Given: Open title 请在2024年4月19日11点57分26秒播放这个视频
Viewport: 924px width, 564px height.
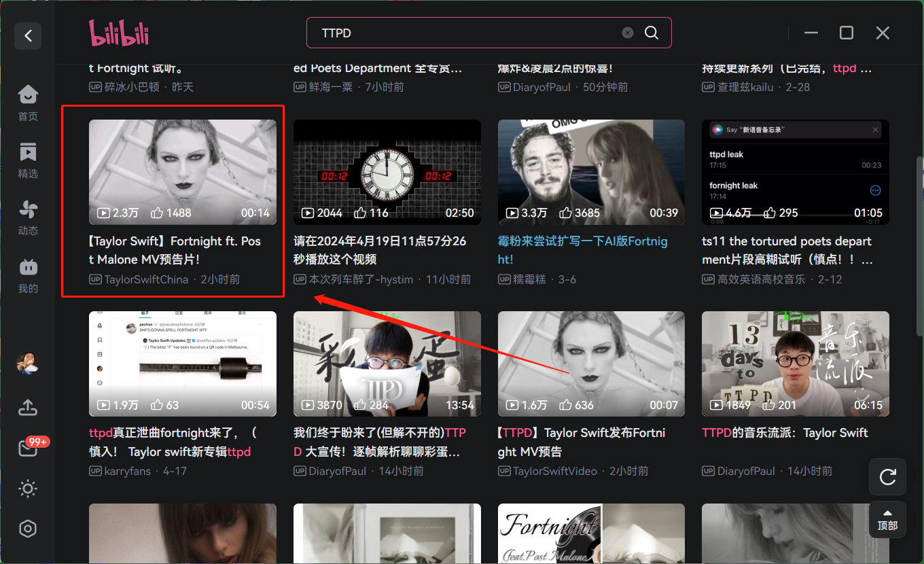Looking at the screenshot, I should coord(380,250).
